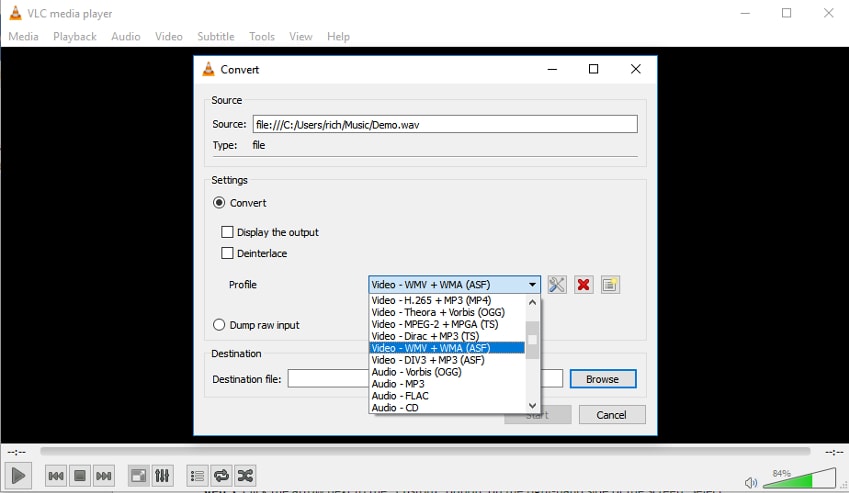849x493 pixels.
Task: Minimize the Convert dialog window
Action: [x=552, y=69]
